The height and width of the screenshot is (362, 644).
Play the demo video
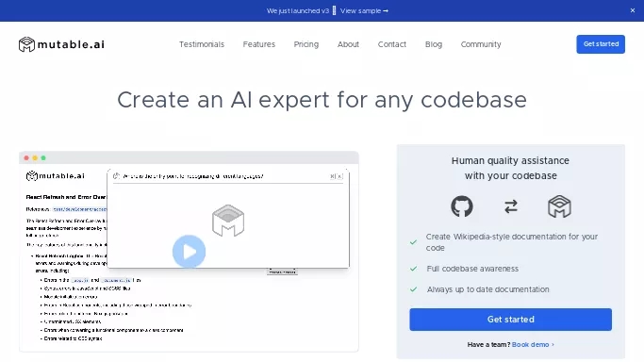click(189, 251)
